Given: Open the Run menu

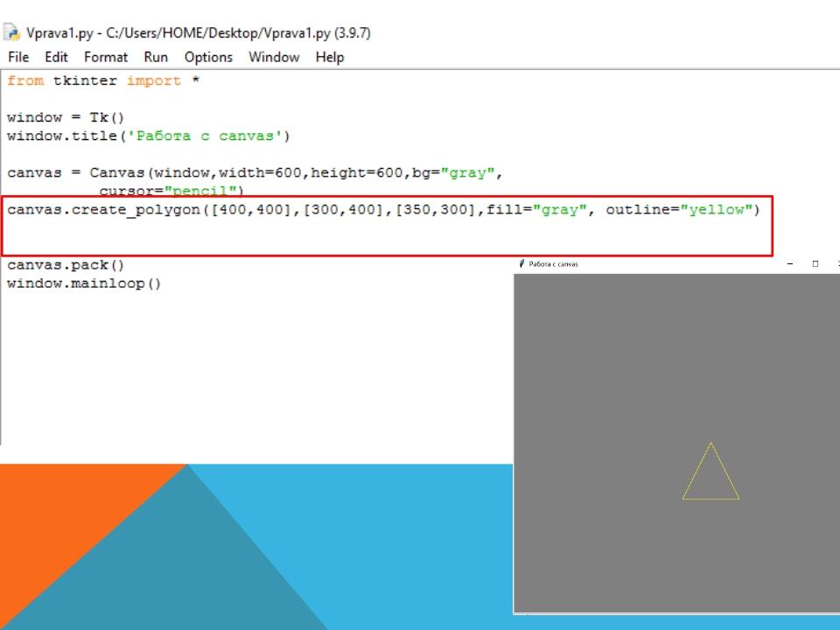Looking at the screenshot, I should tap(156, 57).
